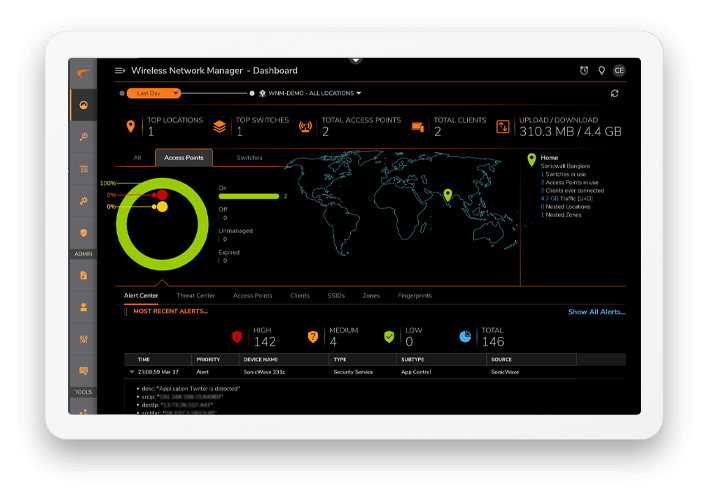Click the lightbulb tips icon in header
The image size is (709, 499).
(x=601, y=71)
